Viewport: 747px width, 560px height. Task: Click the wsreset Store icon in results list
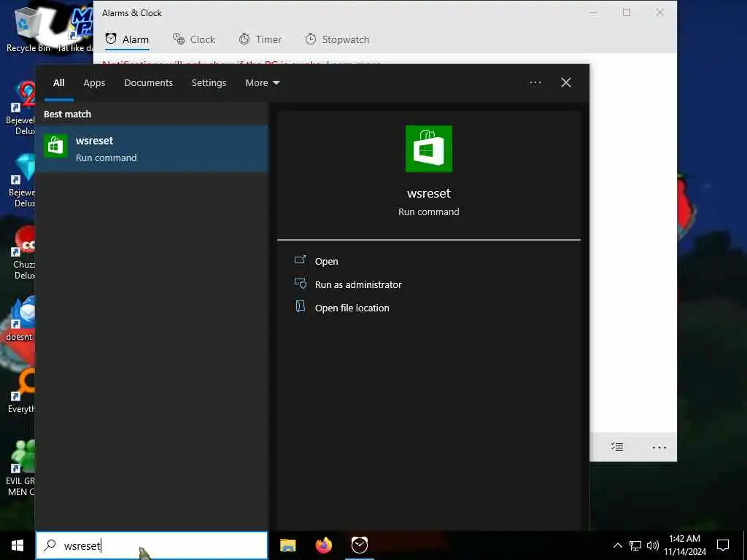tap(55, 146)
